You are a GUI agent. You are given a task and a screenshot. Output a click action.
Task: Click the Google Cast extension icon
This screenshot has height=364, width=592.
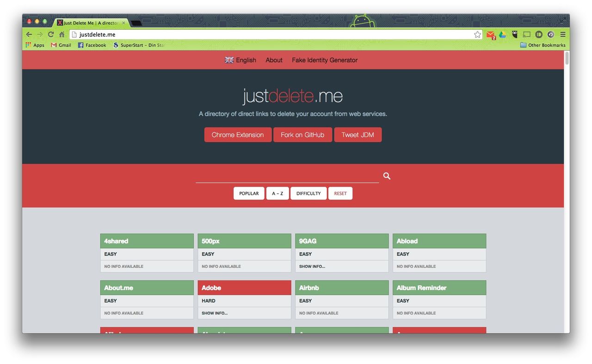coord(526,35)
